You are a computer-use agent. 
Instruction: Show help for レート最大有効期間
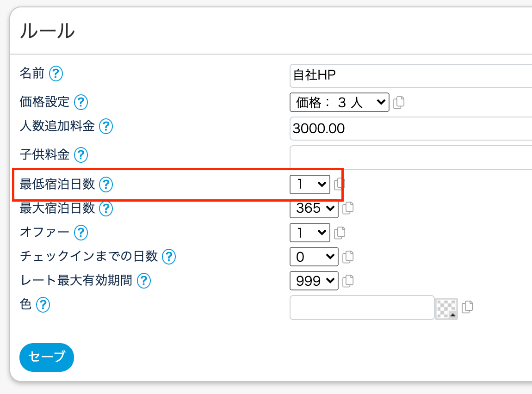(x=144, y=280)
